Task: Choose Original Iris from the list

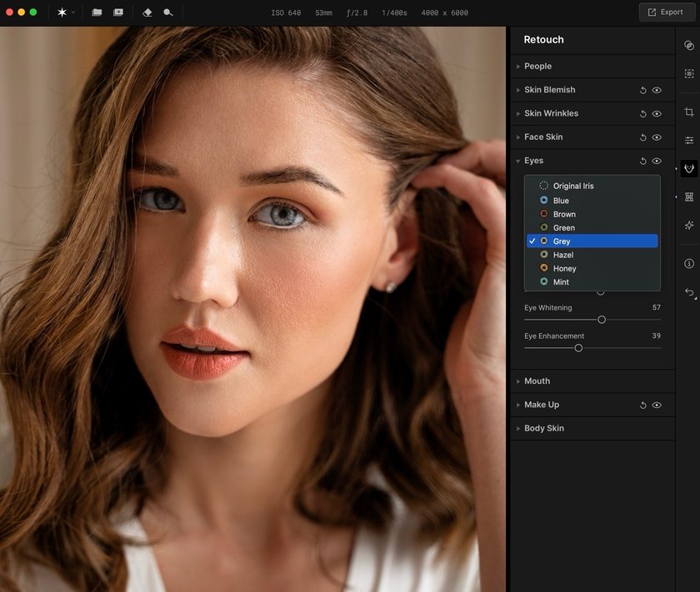Action: (x=592, y=186)
